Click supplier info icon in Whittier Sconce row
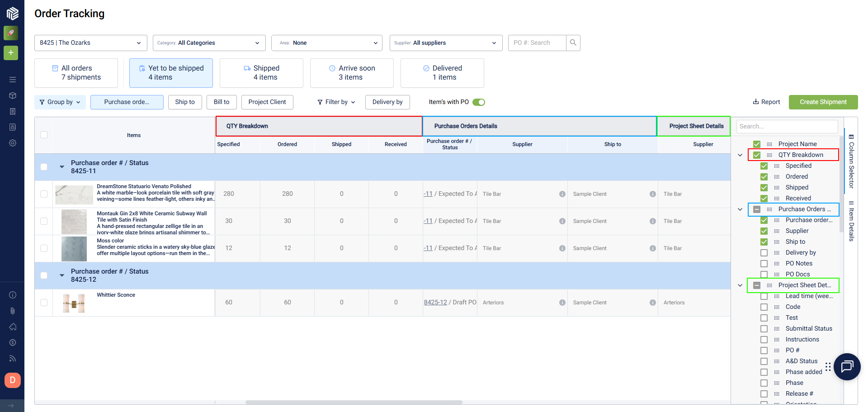This screenshot has height=412, width=868. pyautogui.click(x=562, y=303)
